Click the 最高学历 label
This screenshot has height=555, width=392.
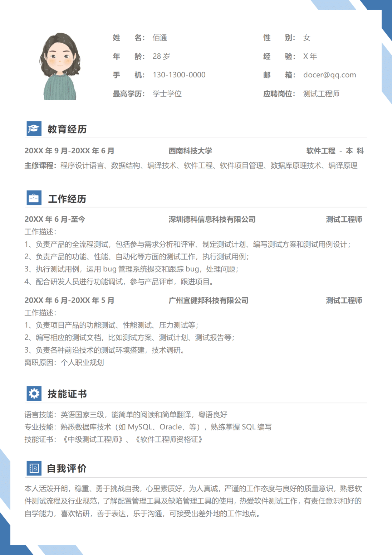129,94
